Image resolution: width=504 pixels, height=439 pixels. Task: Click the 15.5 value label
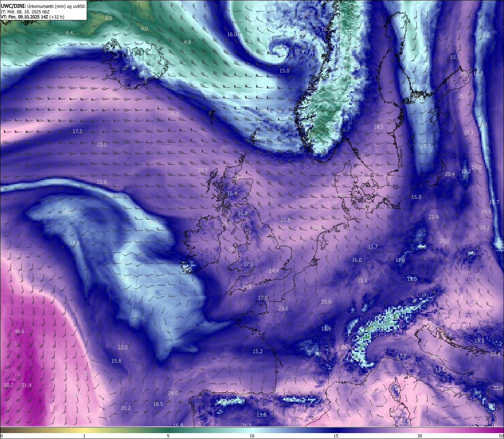pos(455,57)
